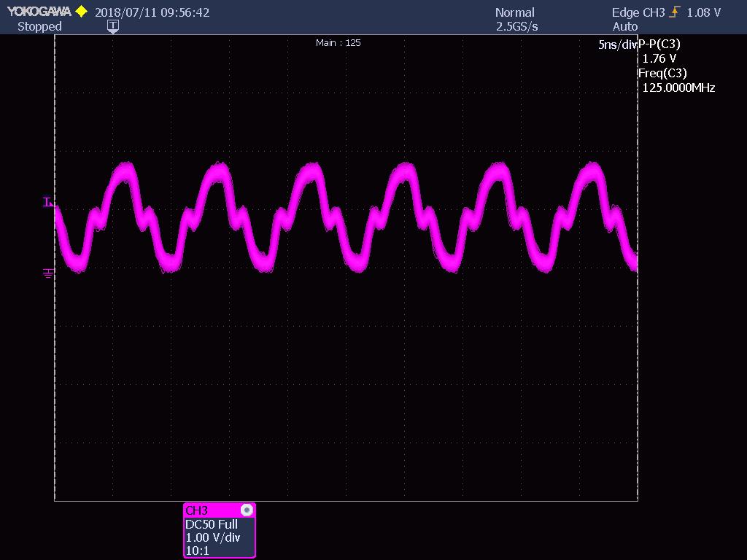Click the yellow diamond next to the Yokogawa logo
This screenshot has height=560, width=747.
(82, 12)
